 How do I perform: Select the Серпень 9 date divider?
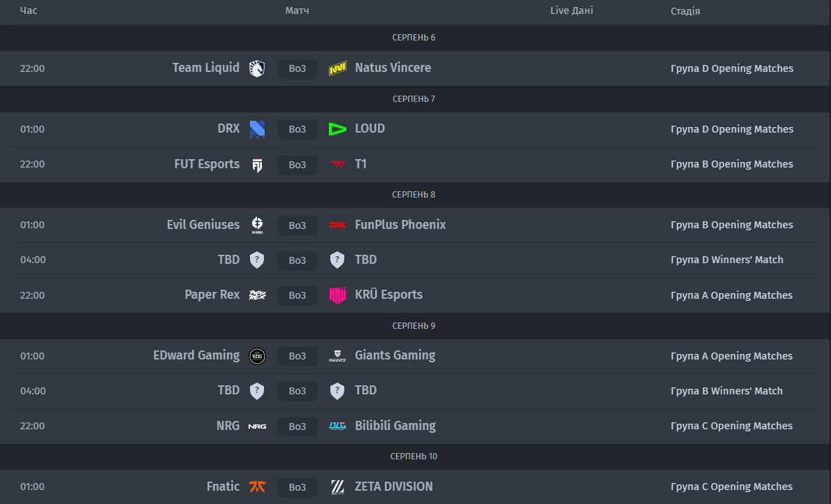click(x=413, y=326)
